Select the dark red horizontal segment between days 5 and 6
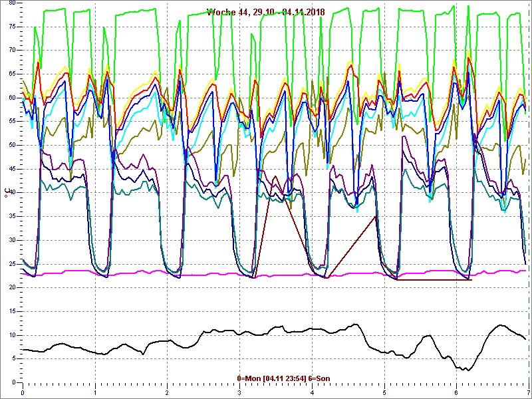532x399 pixels. pyautogui.click(x=432, y=279)
